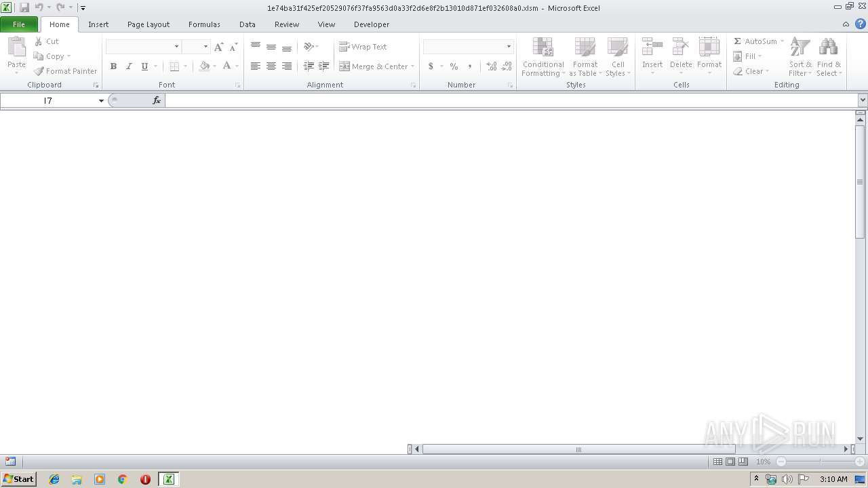Click Increase Decimal icon
This screenshot has width=868, height=488.
[x=491, y=66]
